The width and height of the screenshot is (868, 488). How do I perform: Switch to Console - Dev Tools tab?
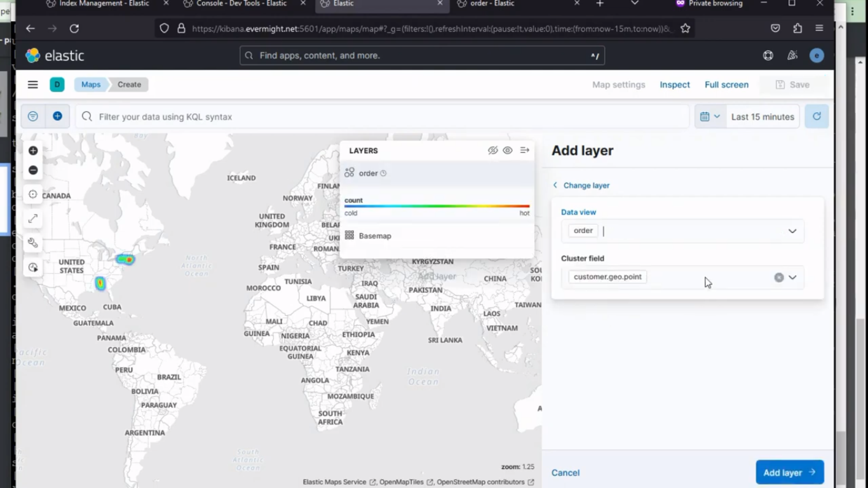[241, 4]
